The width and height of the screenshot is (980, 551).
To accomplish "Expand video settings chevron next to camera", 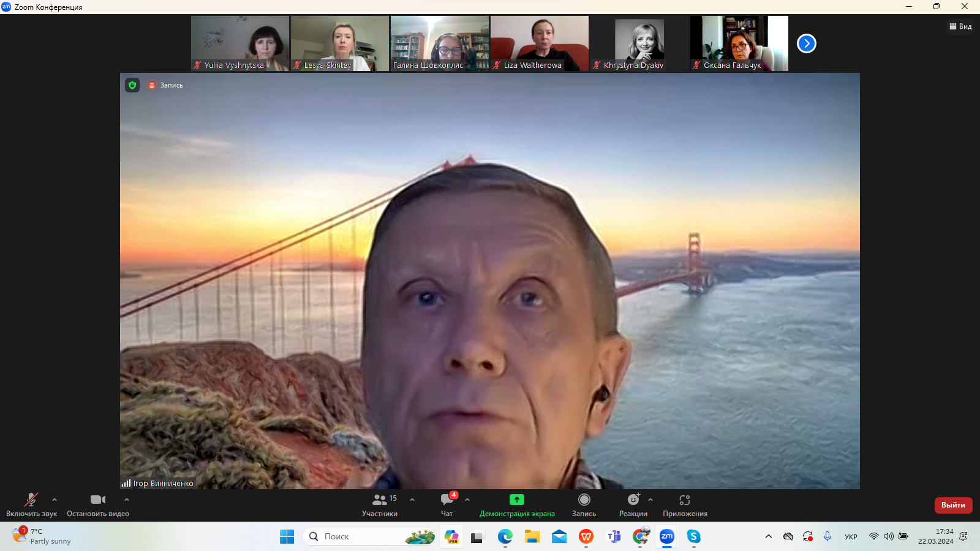I will [x=127, y=500].
